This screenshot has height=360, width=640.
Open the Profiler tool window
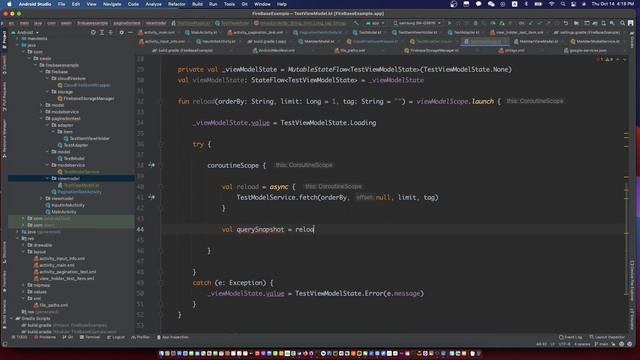pyautogui.click(x=140, y=337)
